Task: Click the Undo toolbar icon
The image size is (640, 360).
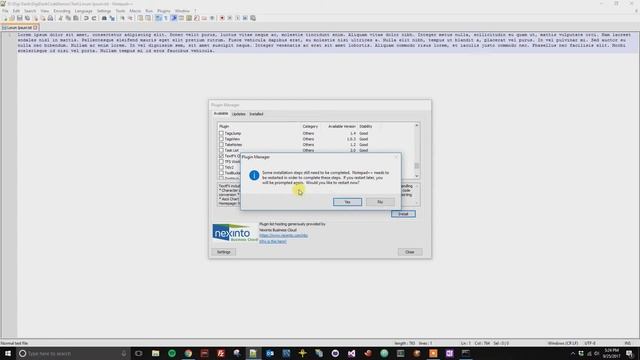Action: (x=86, y=18)
